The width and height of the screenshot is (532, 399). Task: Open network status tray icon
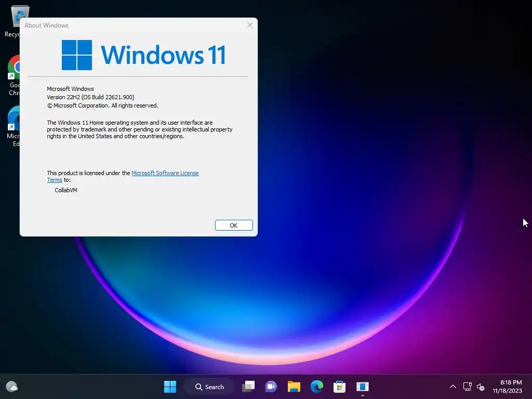pos(468,387)
